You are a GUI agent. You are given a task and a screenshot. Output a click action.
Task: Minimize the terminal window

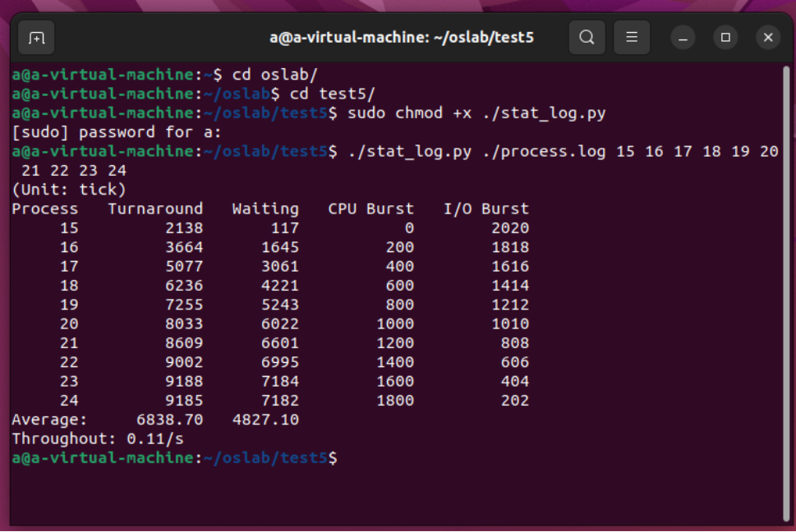(x=683, y=38)
